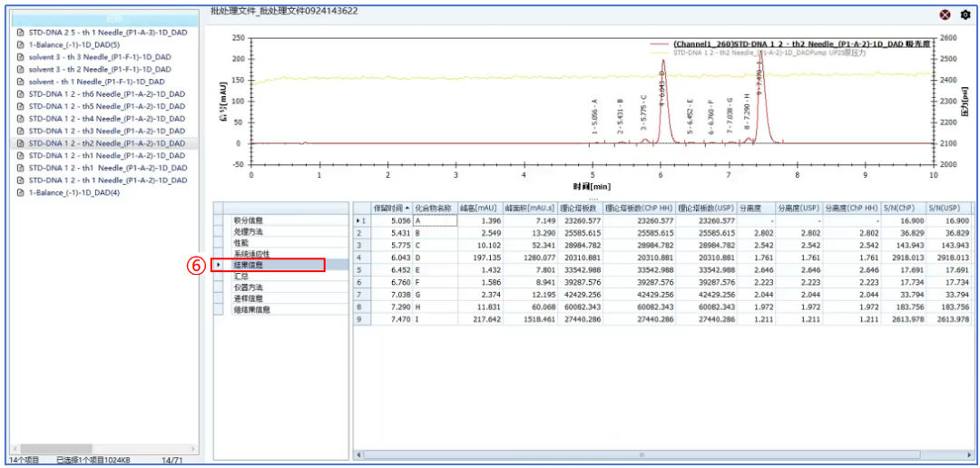Click the red circled X icon beside gear

(946, 15)
